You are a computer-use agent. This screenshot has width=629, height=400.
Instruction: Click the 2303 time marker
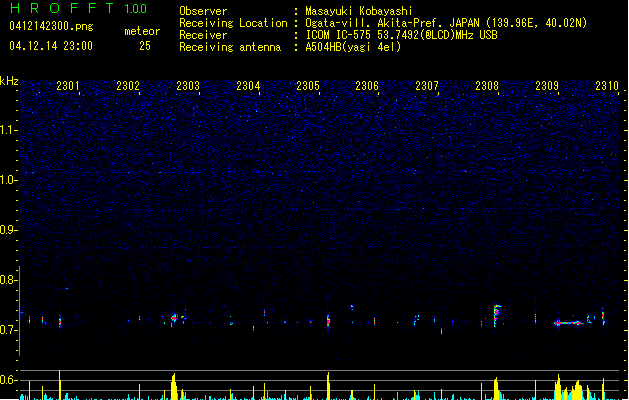pos(188,86)
